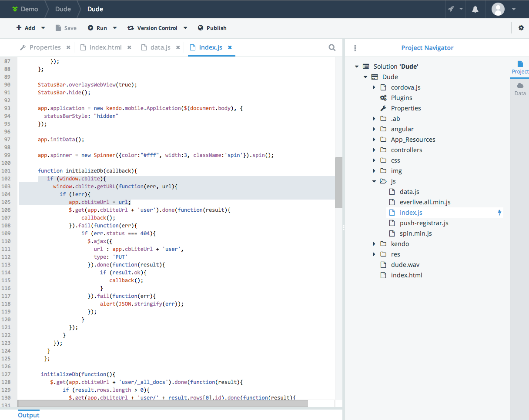Image resolution: width=529 pixels, height=420 pixels.
Task: Open the dropdown beside the rocket icon
Action: point(461,9)
